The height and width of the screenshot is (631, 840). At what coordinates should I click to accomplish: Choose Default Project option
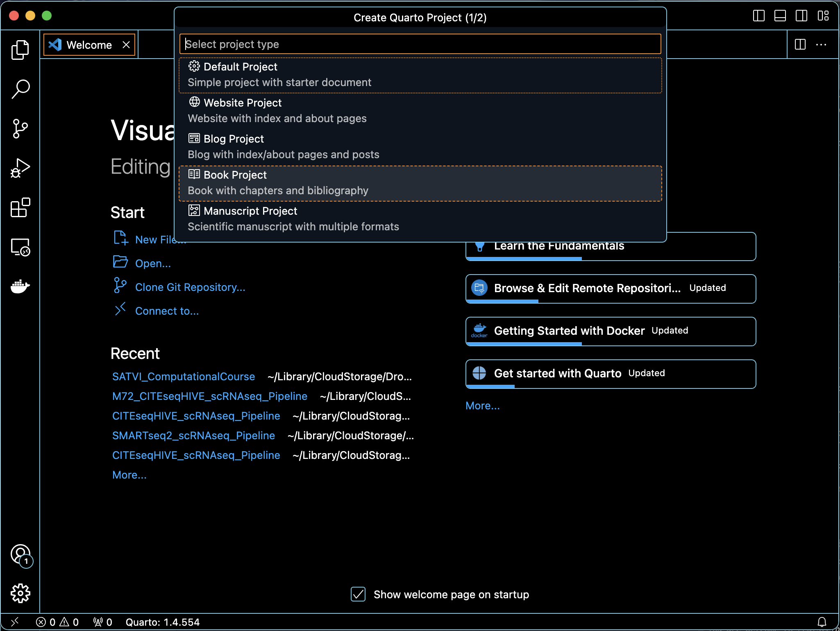[420, 75]
